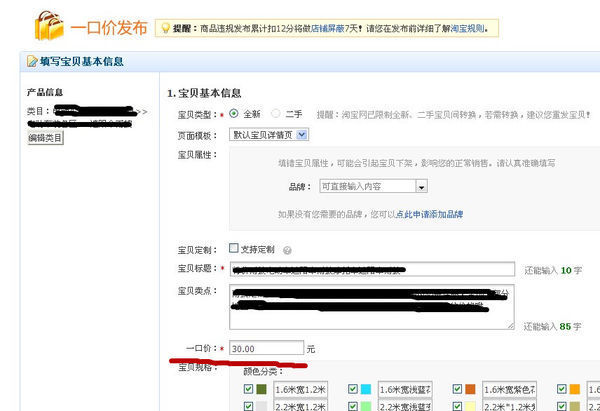Uncheck the brown-orange color checkbox for 1.6米宽紫色

pos(457,389)
